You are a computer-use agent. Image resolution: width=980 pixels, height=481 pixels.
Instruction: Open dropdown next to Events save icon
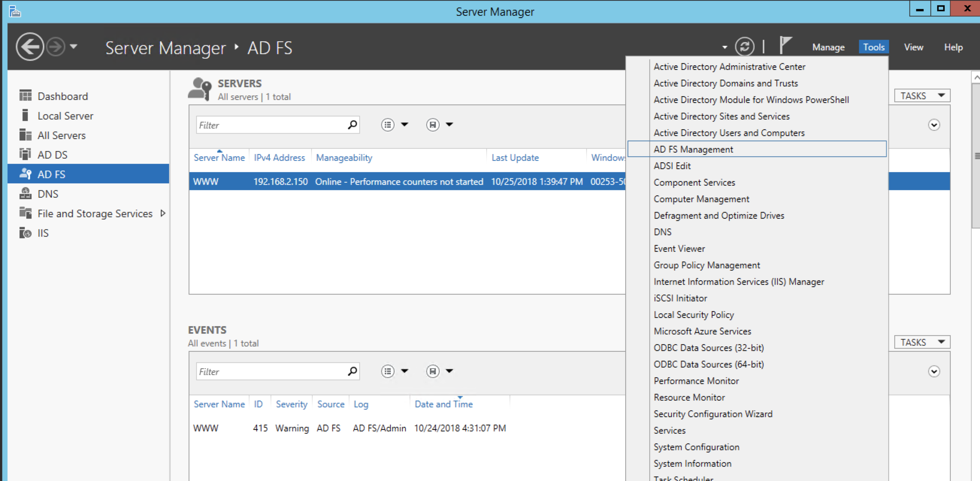pos(450,371)
